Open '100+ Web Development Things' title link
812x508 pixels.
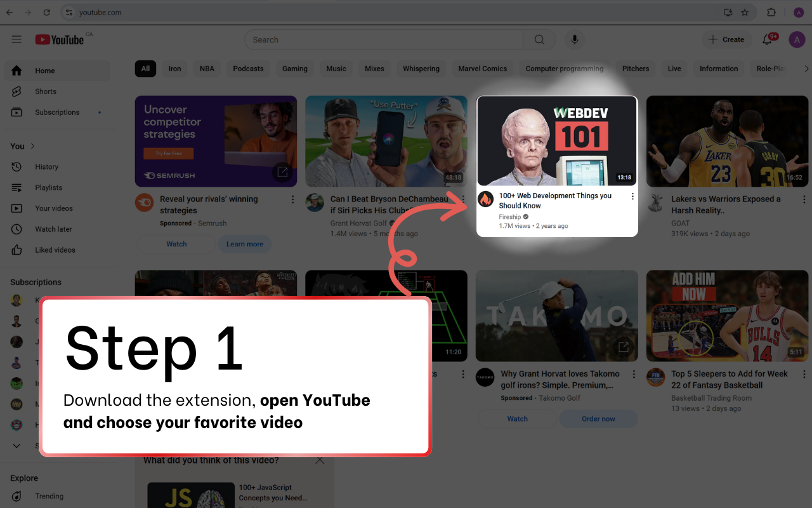[x=555, y=201]
